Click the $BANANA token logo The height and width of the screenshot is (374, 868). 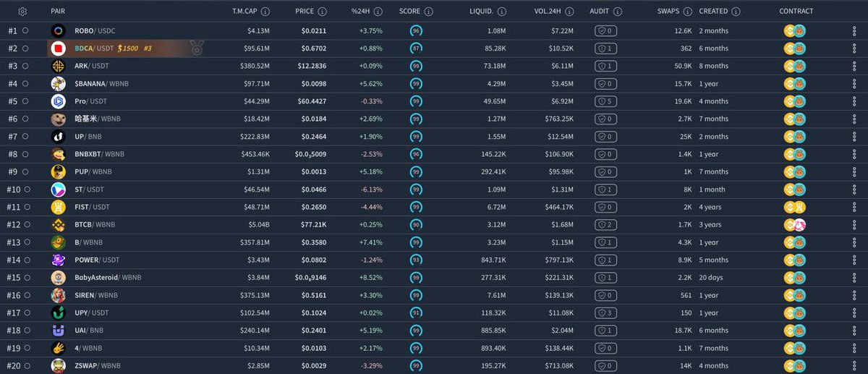pos(59,84)
